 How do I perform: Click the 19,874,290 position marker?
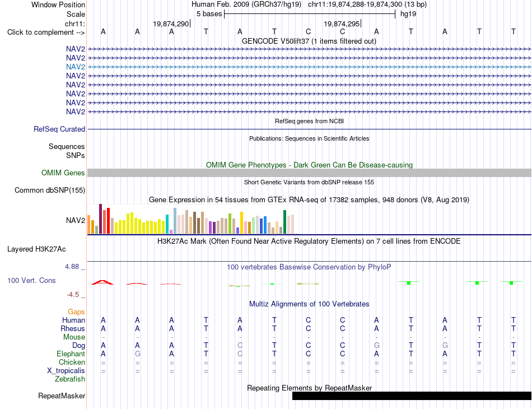[171, 24]
